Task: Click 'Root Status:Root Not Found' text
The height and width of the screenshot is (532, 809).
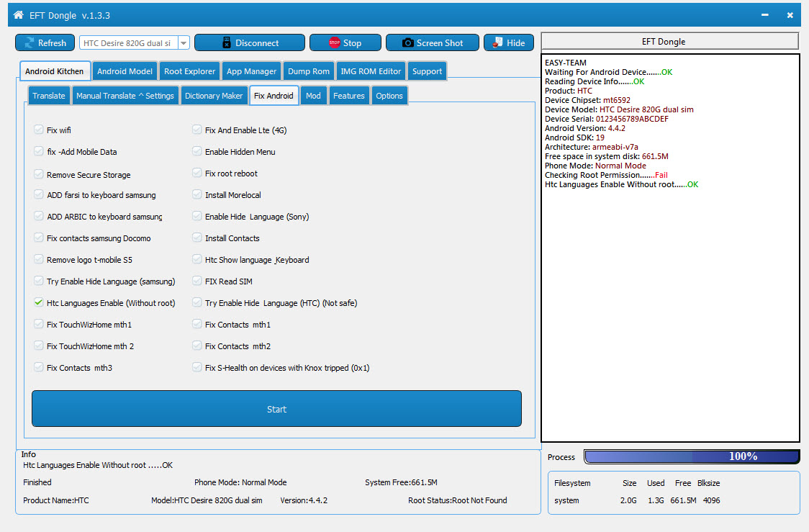Action: coord(458,500)
